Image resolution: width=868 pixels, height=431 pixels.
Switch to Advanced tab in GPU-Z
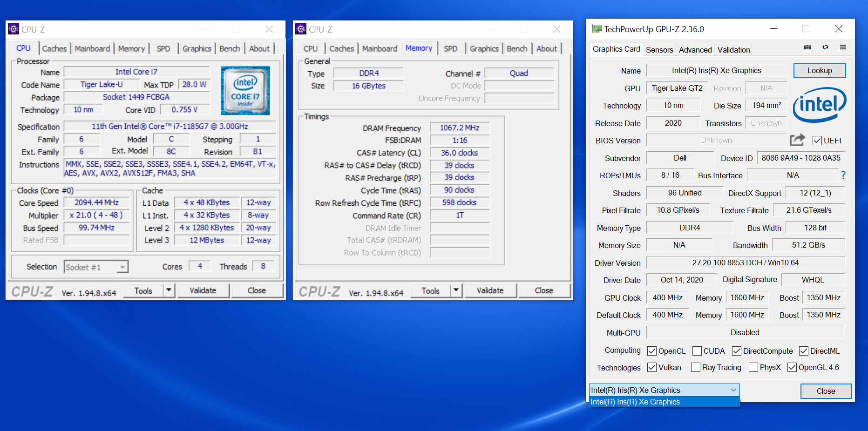695,50
